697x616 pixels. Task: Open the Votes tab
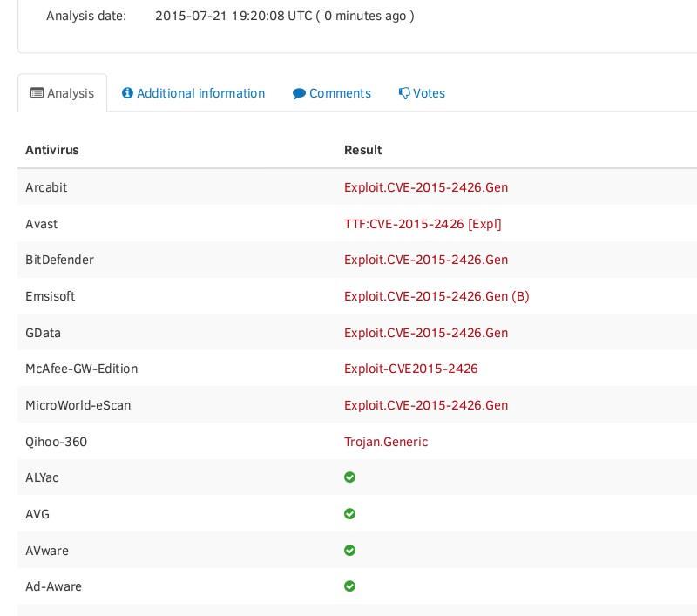[x=422, y=93]
